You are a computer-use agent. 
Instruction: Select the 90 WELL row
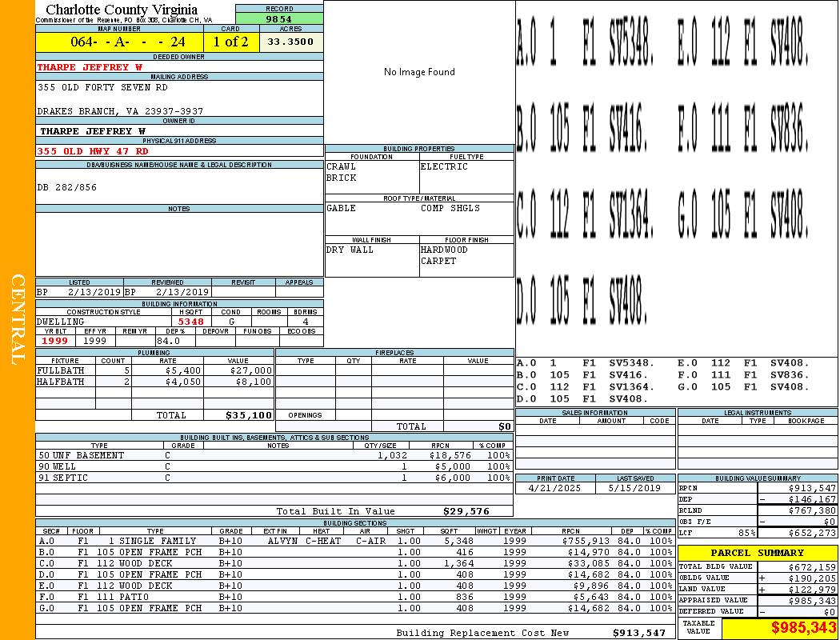[274, 466]
